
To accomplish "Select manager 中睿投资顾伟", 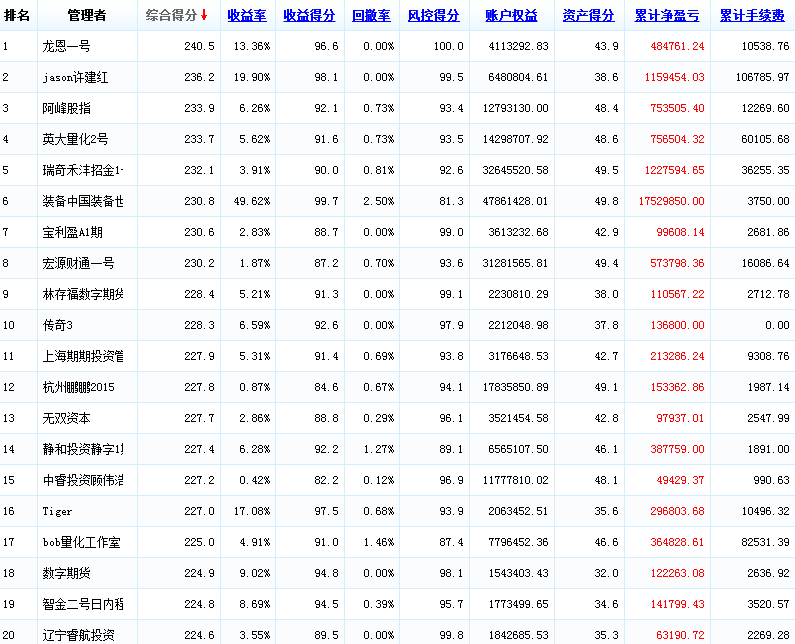I will click(x=83, y=479).
